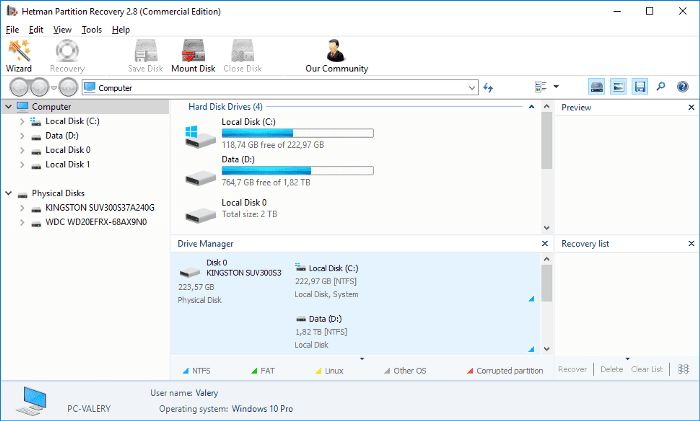Toggle the Drive Manager panel toolbar icon
The image size is (700, 421).
pos(597,87)
